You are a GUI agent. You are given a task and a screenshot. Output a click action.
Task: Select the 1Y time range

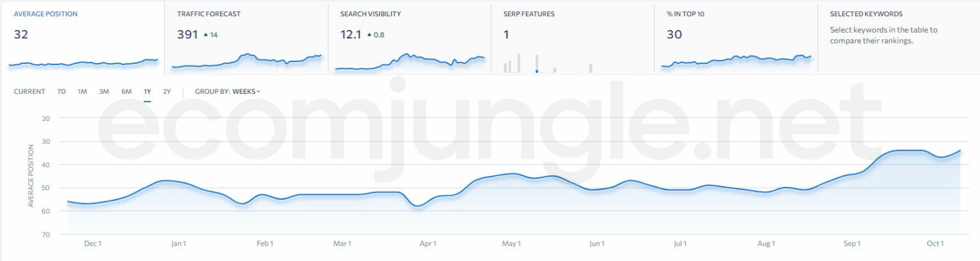147,92
